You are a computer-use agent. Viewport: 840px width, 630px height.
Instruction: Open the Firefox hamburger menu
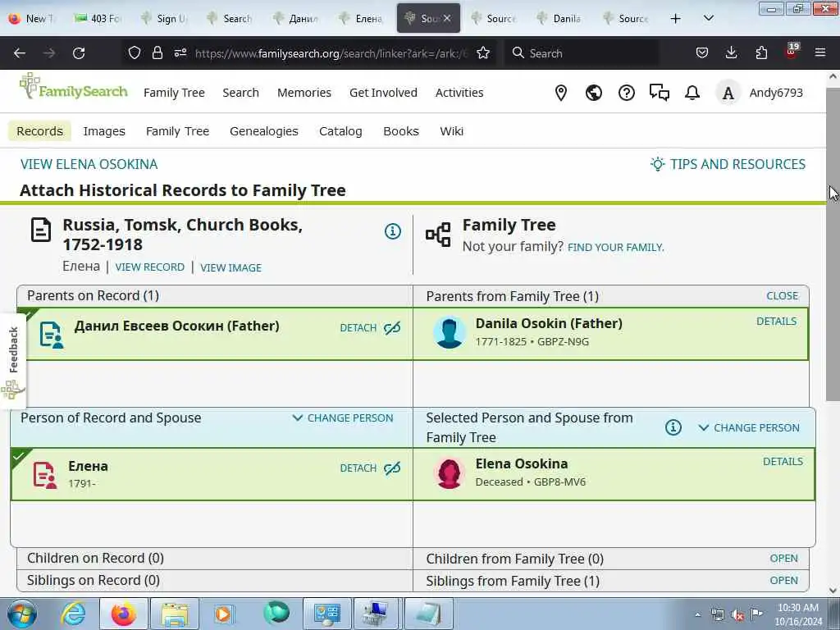tap(820, 52)
